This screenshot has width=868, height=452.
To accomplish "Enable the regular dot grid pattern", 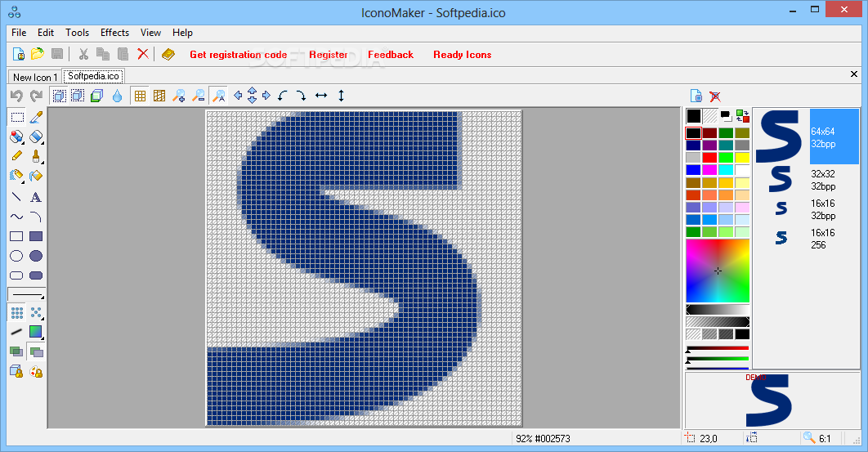I will 17,314.
